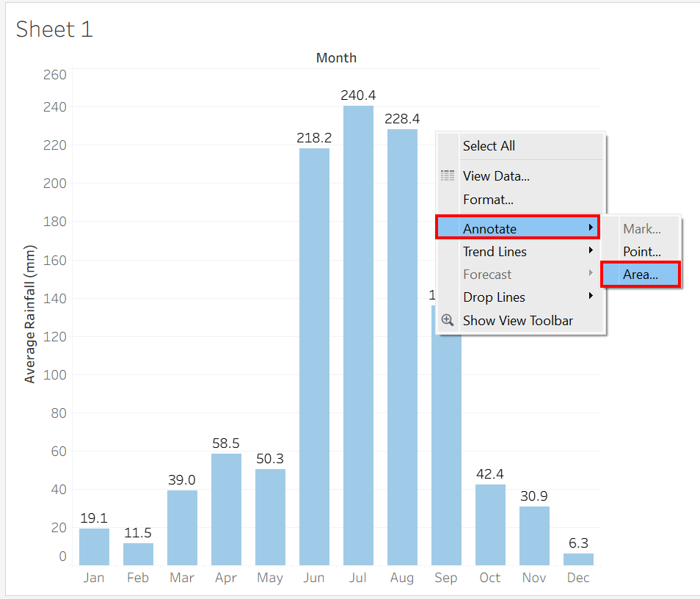Select the Dec bar
Screen dimensions: 700x599
click(578, 559)
